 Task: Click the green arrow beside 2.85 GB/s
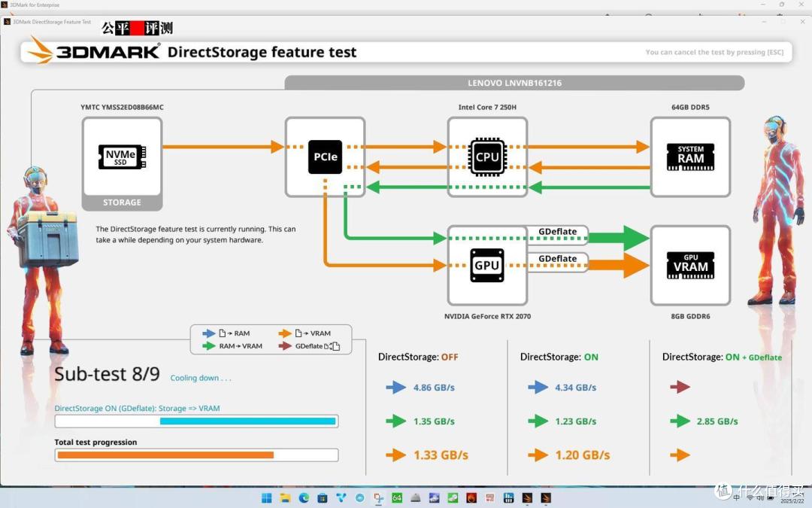(680, 421)
